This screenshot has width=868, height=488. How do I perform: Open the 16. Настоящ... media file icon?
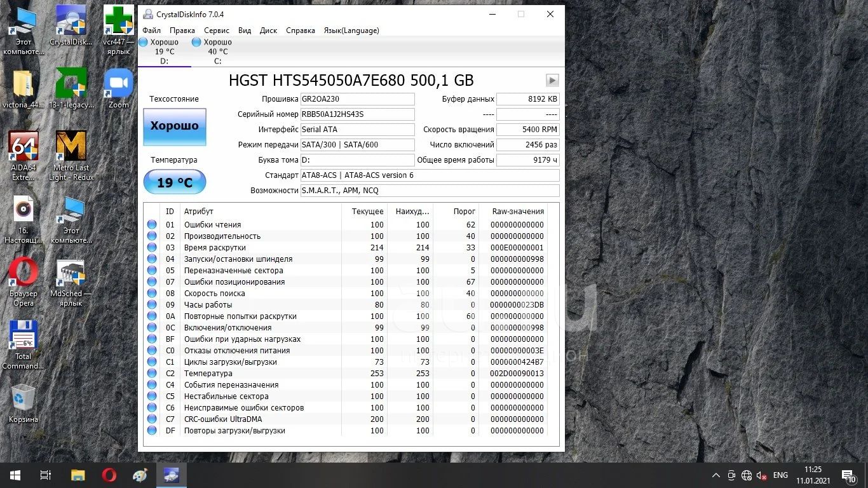pyautogui.click(x=23, y=219)
